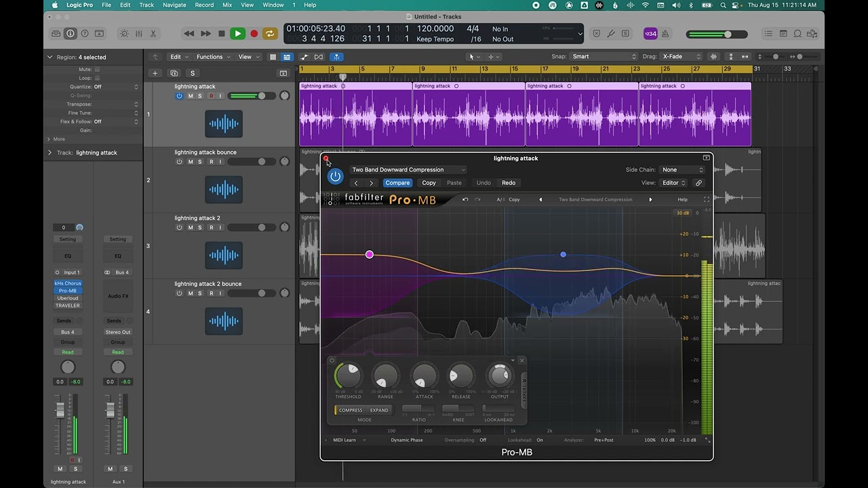Open the Editors scissors icon
Viewport: 868px width, 488px height.
[x=153, y=33]
